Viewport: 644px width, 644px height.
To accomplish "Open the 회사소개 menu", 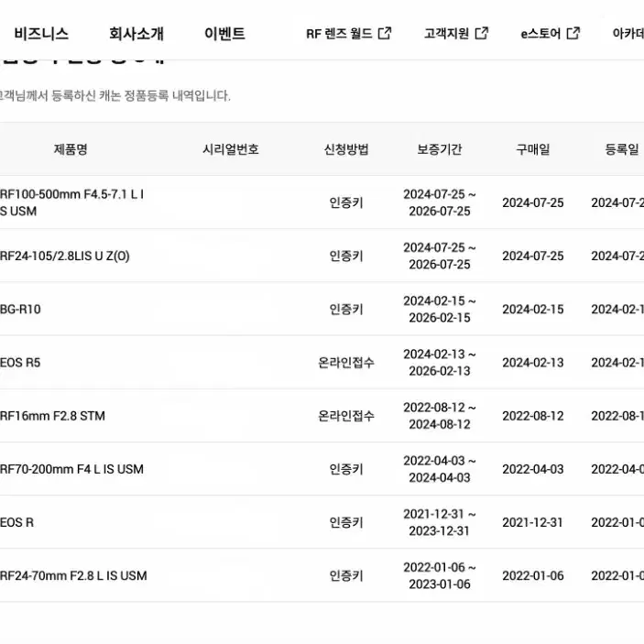I will coord(136,33).
